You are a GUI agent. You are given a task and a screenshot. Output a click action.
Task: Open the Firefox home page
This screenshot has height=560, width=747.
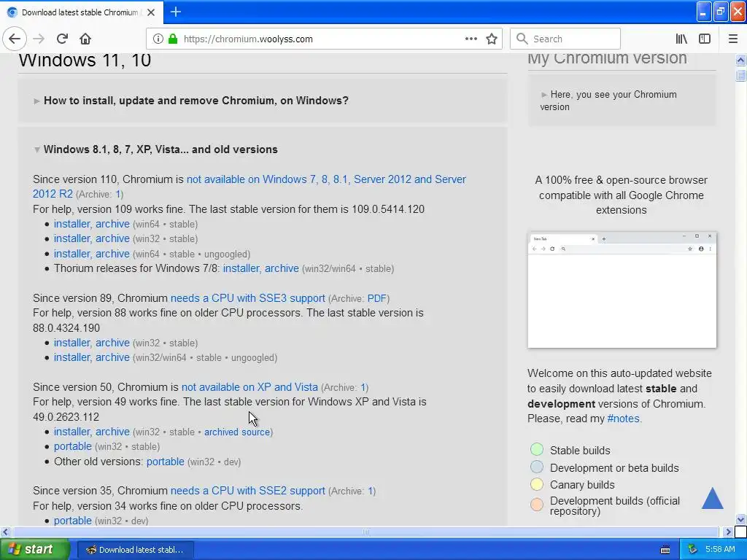[x=85, y=39]
